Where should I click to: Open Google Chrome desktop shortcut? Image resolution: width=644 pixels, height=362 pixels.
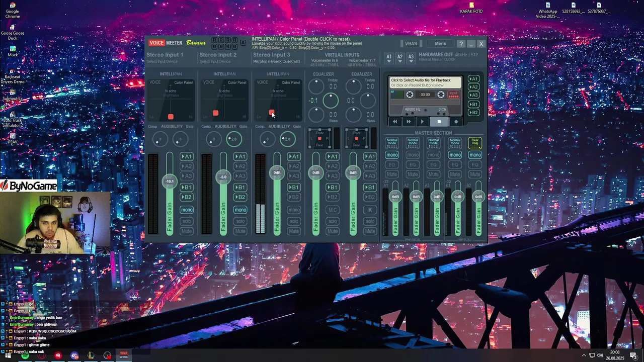[13, 11]
